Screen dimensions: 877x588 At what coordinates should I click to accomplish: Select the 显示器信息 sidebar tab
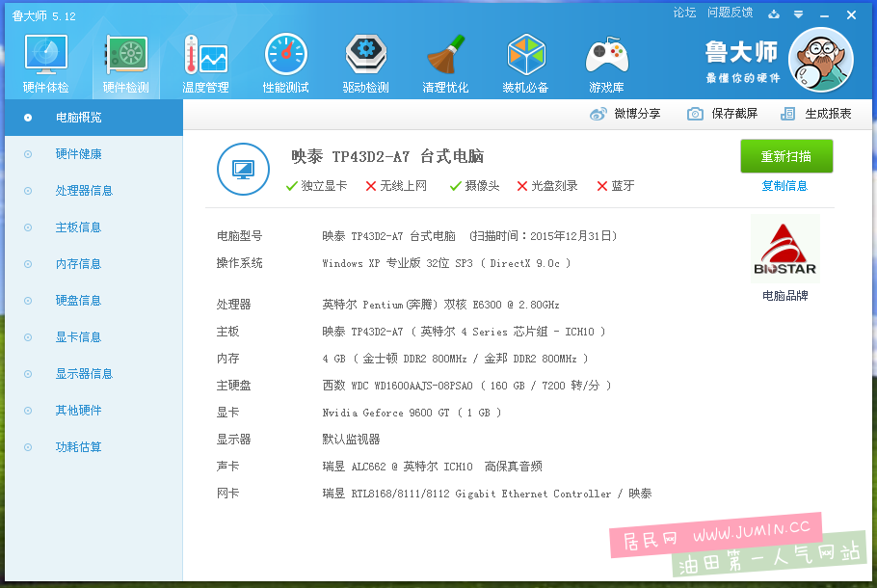point(94,374)
